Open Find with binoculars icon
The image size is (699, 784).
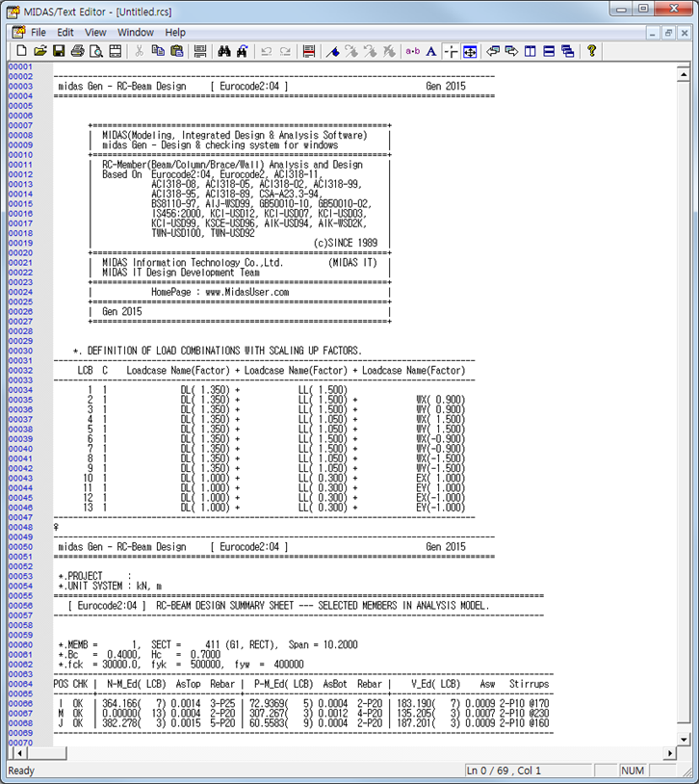[224, 51]
